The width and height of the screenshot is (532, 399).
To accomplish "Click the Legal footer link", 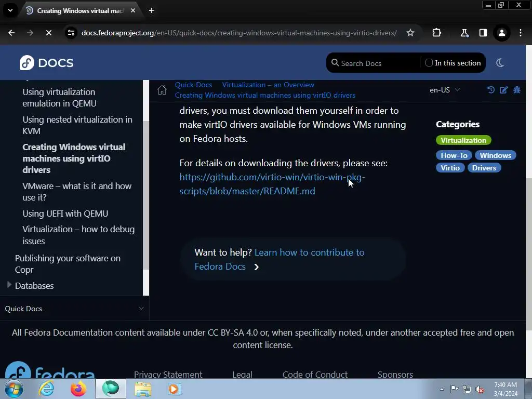I will [242, 374].
